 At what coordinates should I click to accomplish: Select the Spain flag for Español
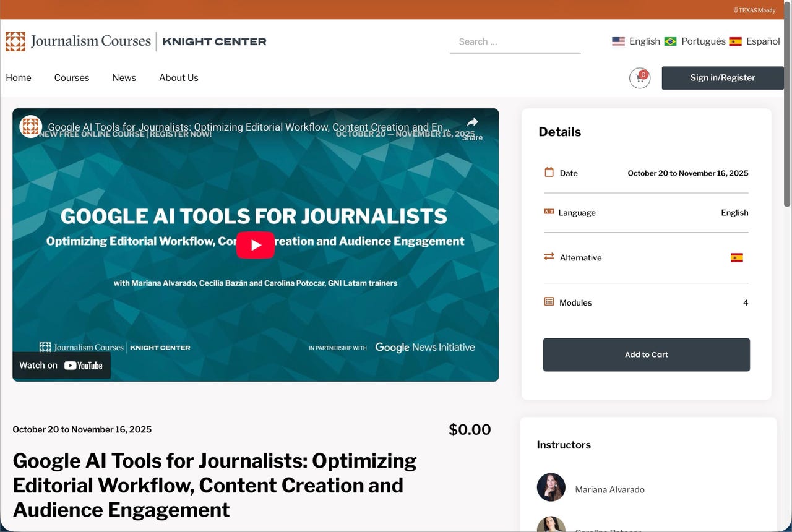click(x=735, y=41)
